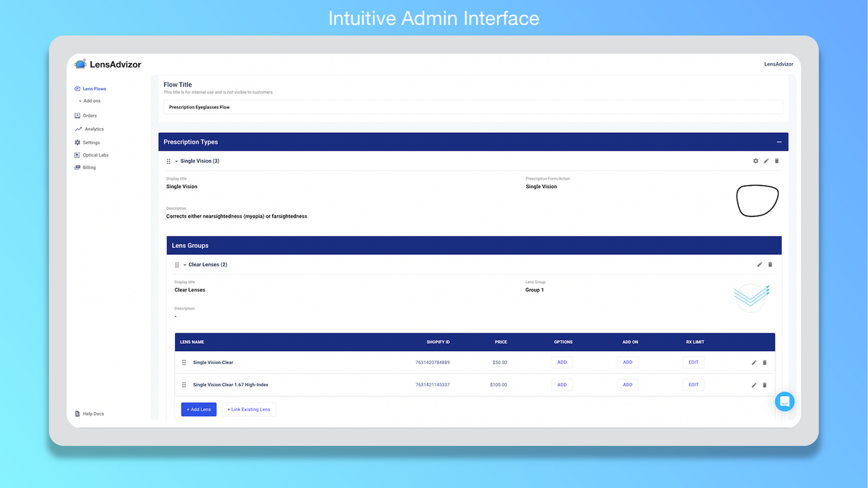Add an add-on for 1.67 High-Index lens
This screenshot has height=488, width=868.
(x=628, y=385)
